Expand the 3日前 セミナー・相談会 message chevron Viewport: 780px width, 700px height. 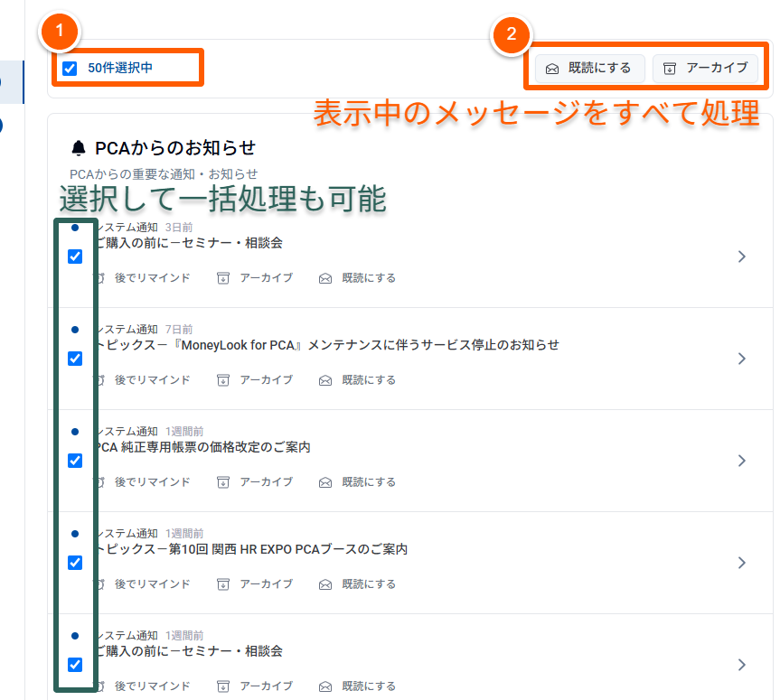[741, 257]
